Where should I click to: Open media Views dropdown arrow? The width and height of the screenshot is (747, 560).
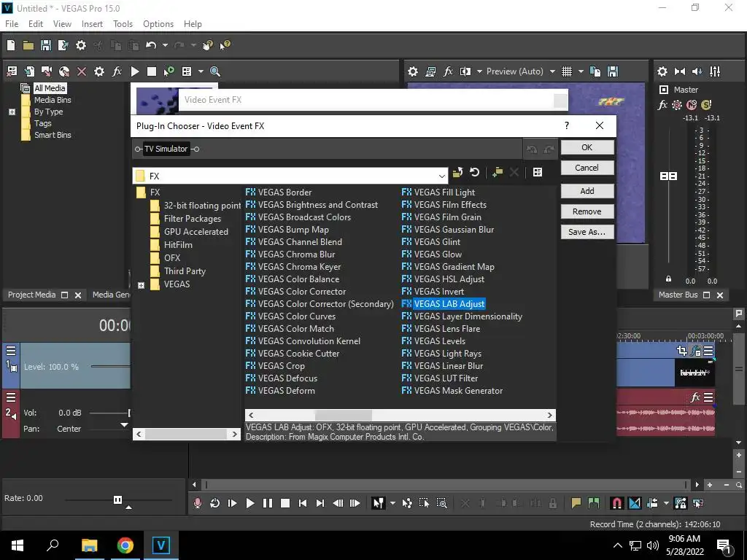(201, 71)
